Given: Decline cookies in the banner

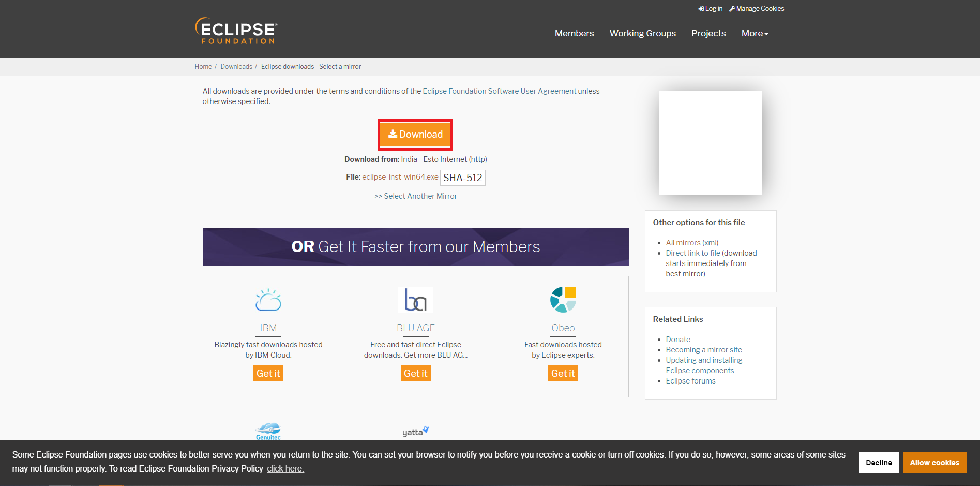Looking at the screenshot, I should [x=879, y=463].
